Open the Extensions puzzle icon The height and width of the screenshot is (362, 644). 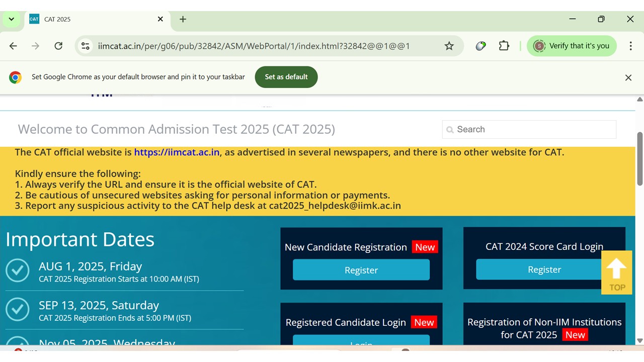(x=504, y=46)
